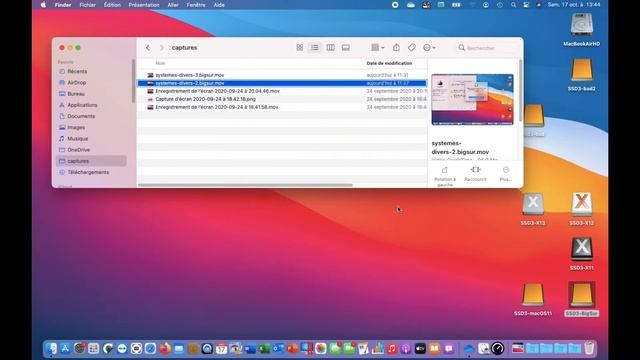Open the Apple menu
Image resolution: width=640 pixels, height=360 pixels.
point(44,5)
